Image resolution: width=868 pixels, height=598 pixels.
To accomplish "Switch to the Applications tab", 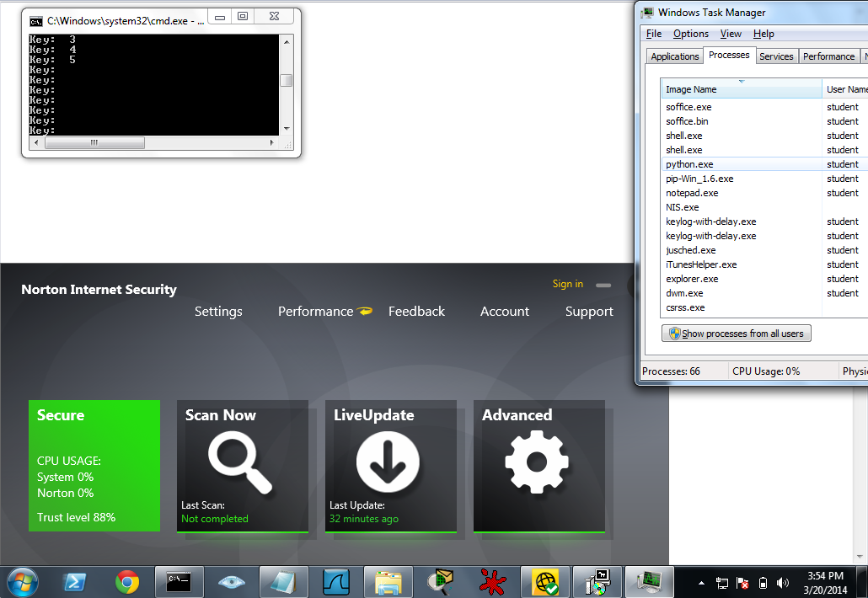I will pos(675,56).
